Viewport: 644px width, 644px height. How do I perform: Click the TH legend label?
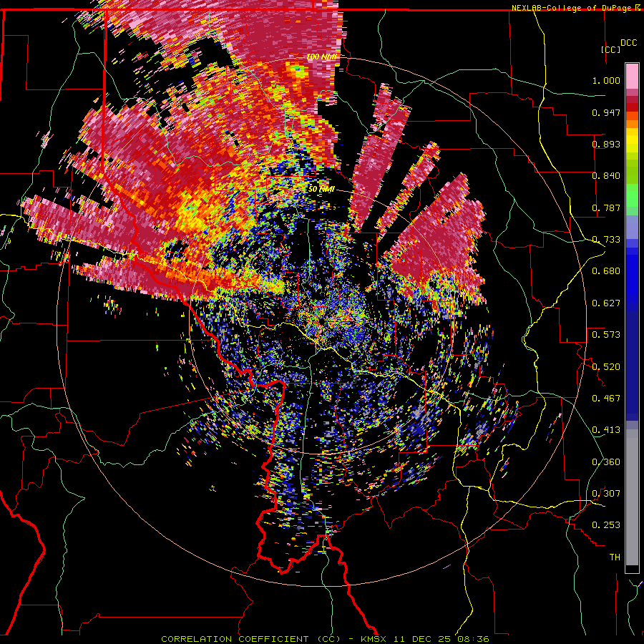(x=615, y=557)
